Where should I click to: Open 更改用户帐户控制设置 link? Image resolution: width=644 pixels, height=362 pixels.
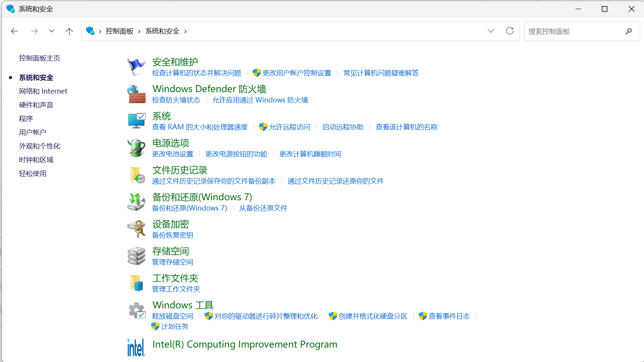pyautogui.click(x=297, y=73)
